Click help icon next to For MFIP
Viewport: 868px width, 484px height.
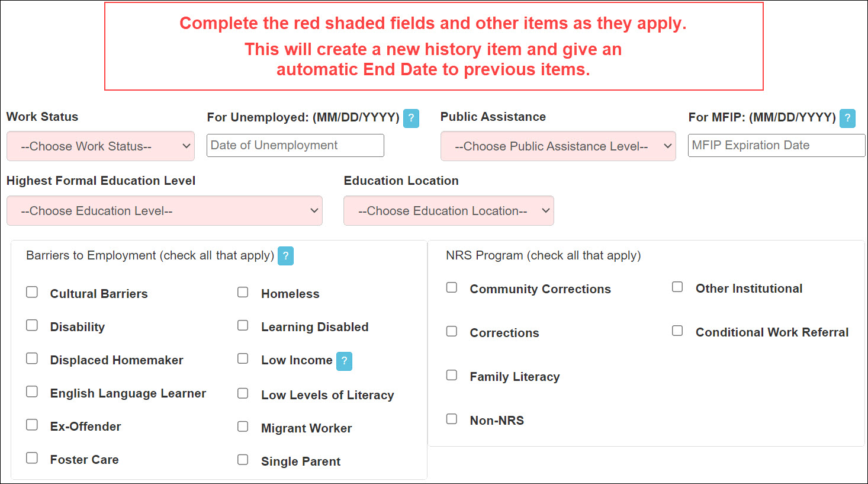click(x=847, y=118)
